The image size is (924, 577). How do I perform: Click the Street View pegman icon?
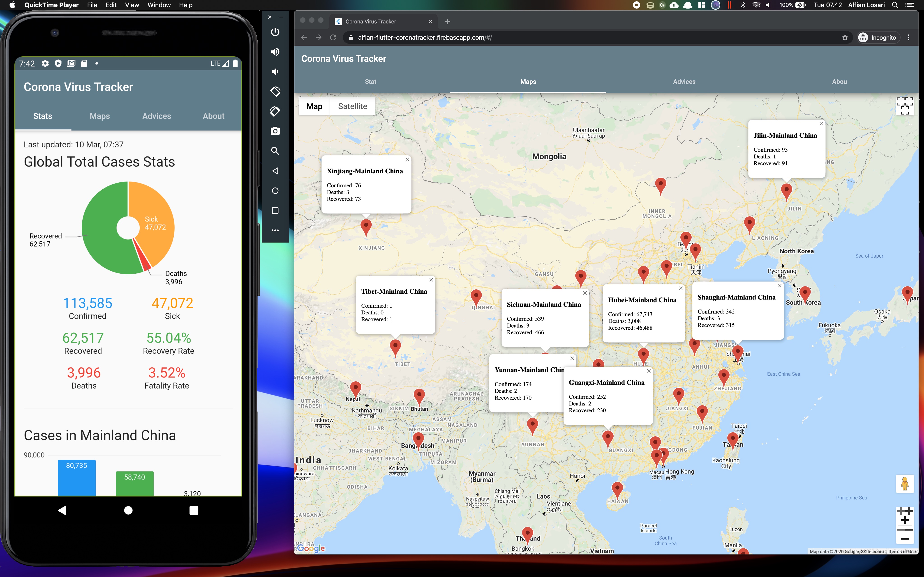[905, 484]
